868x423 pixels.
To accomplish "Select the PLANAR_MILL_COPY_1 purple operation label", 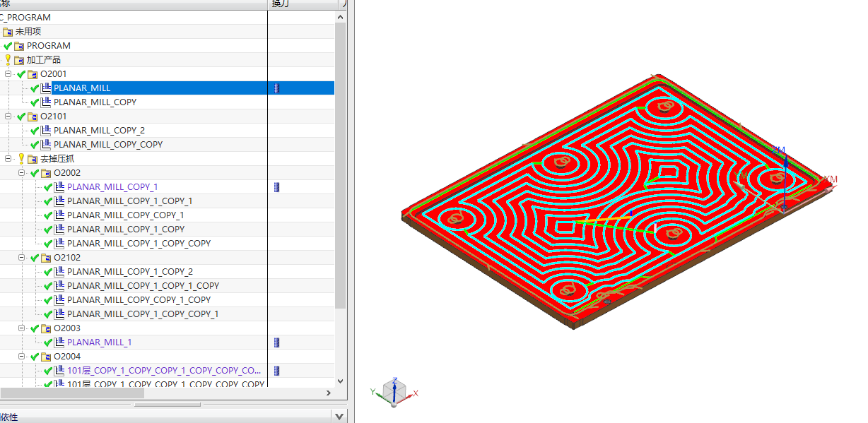I will pyautogui.click(x=112, y=187).
